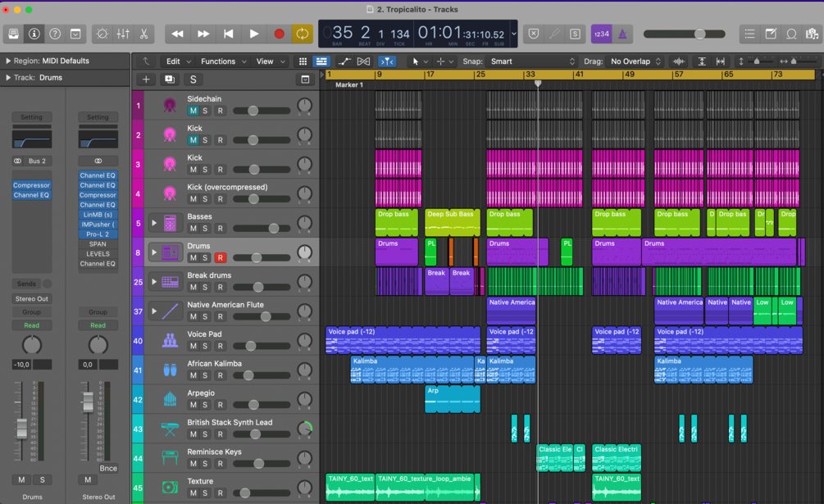Viewport: 824px width, 504px height.
Task: Open the Drag No Overlap dropdown
Action: pos(635,61)
